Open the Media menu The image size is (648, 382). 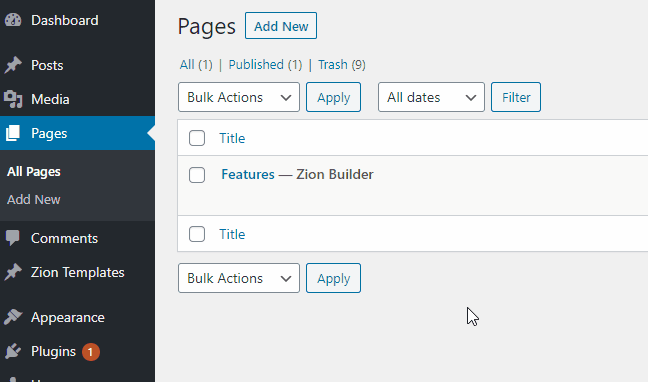50,99
